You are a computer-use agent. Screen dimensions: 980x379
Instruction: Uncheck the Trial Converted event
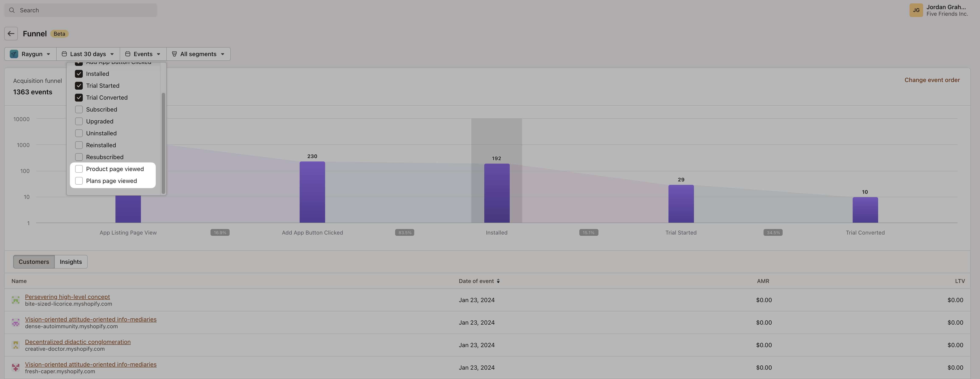[x=79, y=98]
